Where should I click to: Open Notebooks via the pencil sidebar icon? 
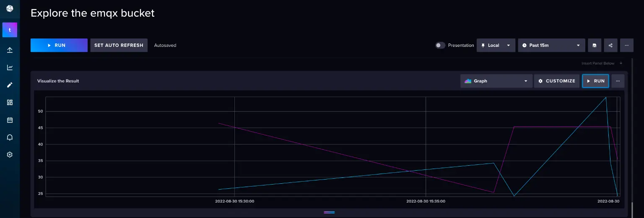(10, 85)
